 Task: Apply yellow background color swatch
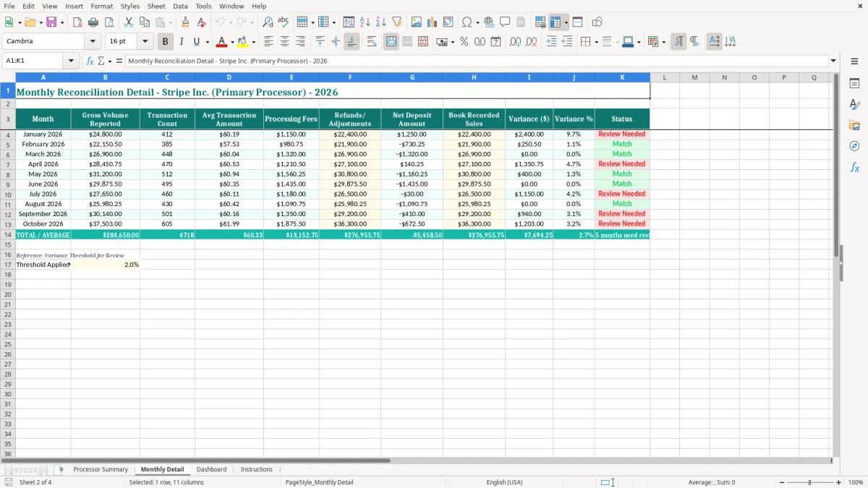pos(243,42)
